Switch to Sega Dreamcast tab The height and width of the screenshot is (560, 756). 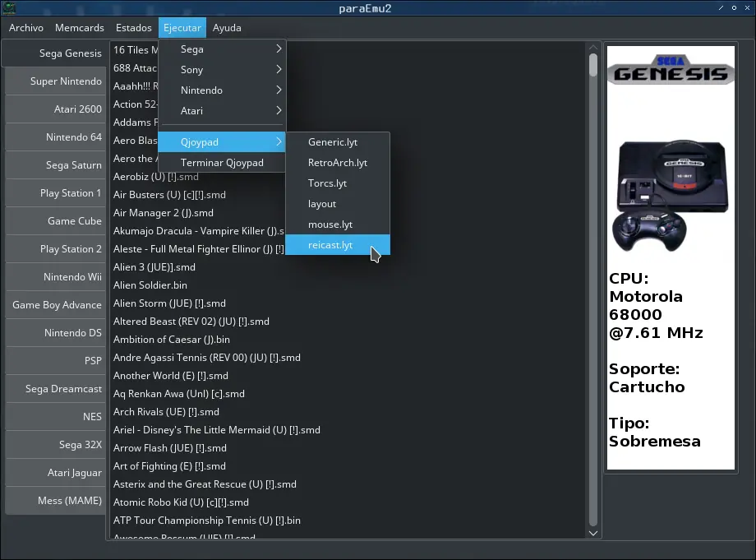pyautogui.click(x=56, y=389)
